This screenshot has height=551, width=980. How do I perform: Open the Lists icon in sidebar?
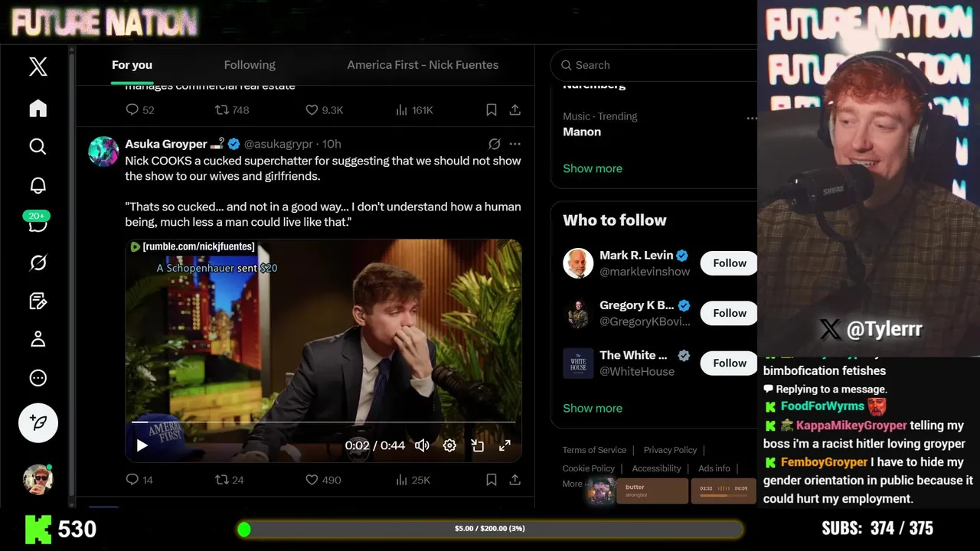point(38,301)
